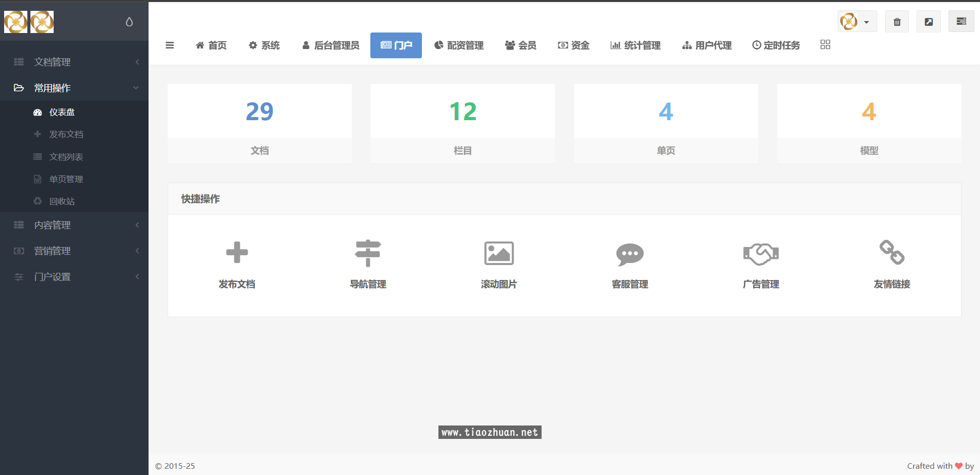Click the 发布文档 plus icon in quick actions

(237, 253)
